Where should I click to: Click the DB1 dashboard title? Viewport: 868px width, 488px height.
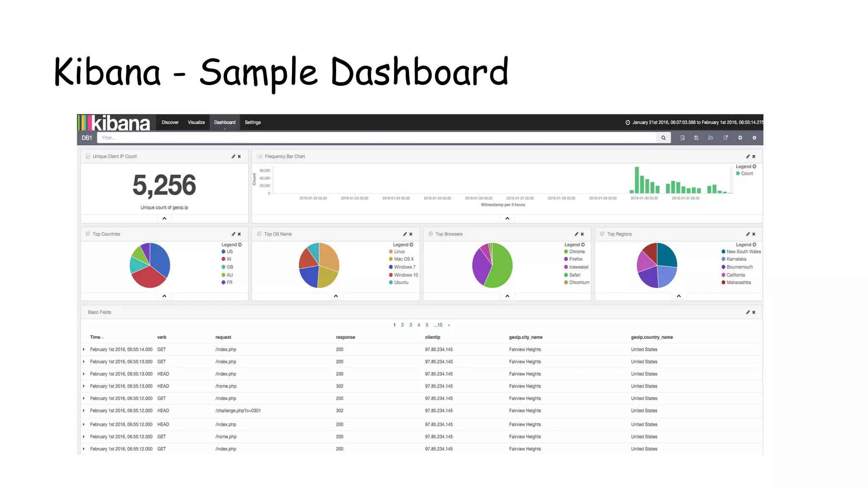click(x=87, y=138)
